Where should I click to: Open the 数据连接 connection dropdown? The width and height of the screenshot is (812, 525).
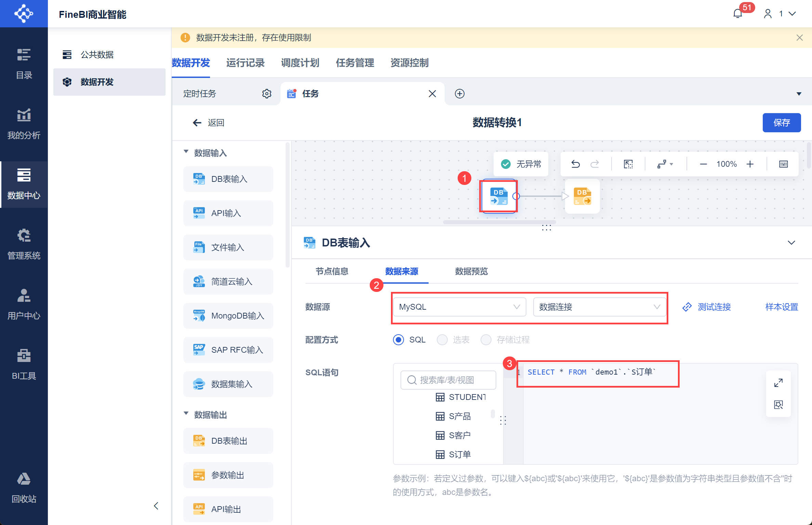click(599, 307)
